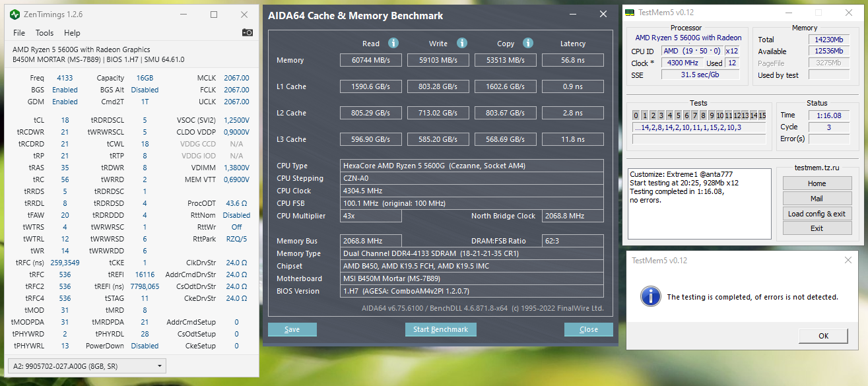Close the TestMem5 completion dialog with X
This screenshot has width=868, height=386.
coord(848,261)
